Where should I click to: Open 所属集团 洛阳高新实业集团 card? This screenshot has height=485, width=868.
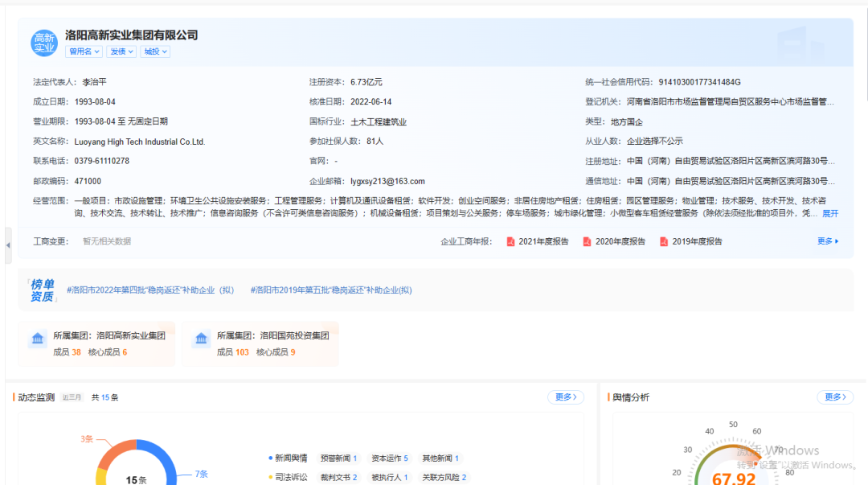(x=96, y=343)
